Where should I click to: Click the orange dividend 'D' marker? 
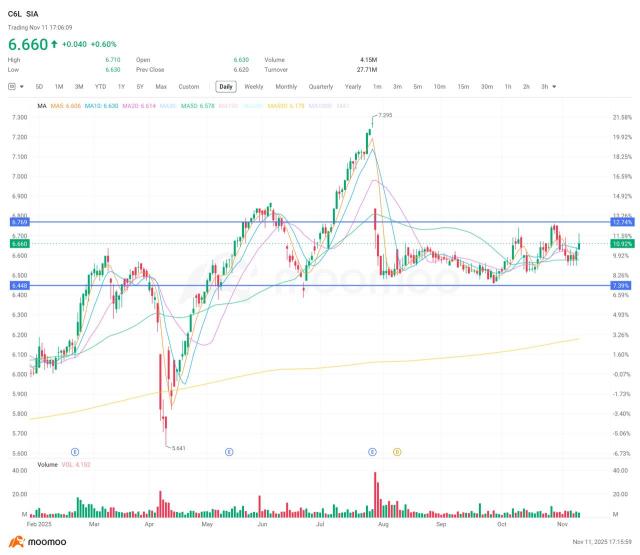(x=397, y=452)
